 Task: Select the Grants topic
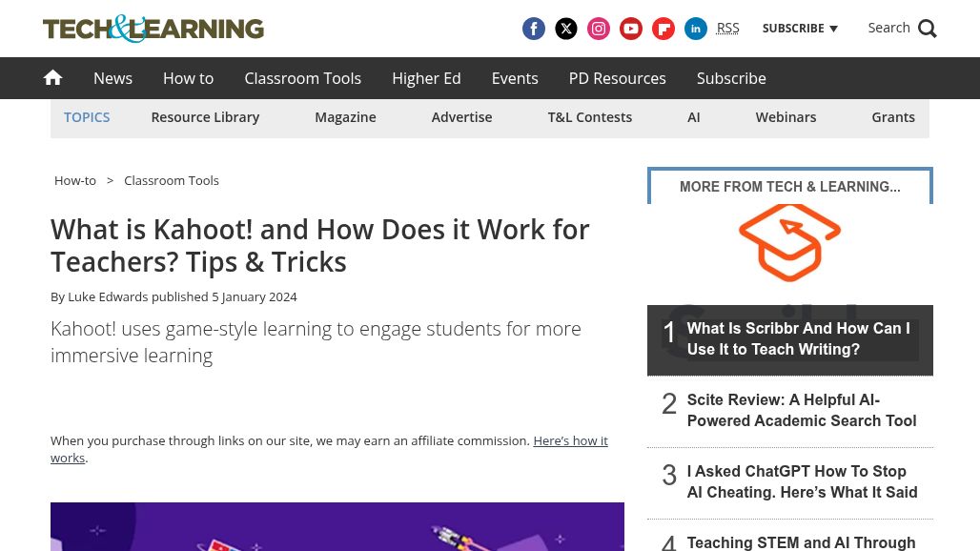(x=893, y=117)
